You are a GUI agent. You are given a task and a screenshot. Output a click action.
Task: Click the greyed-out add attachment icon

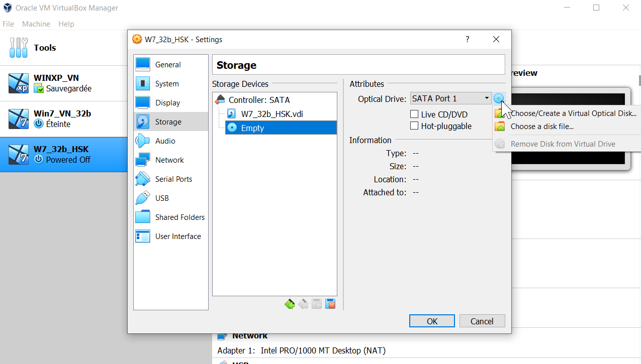(317, 304)
